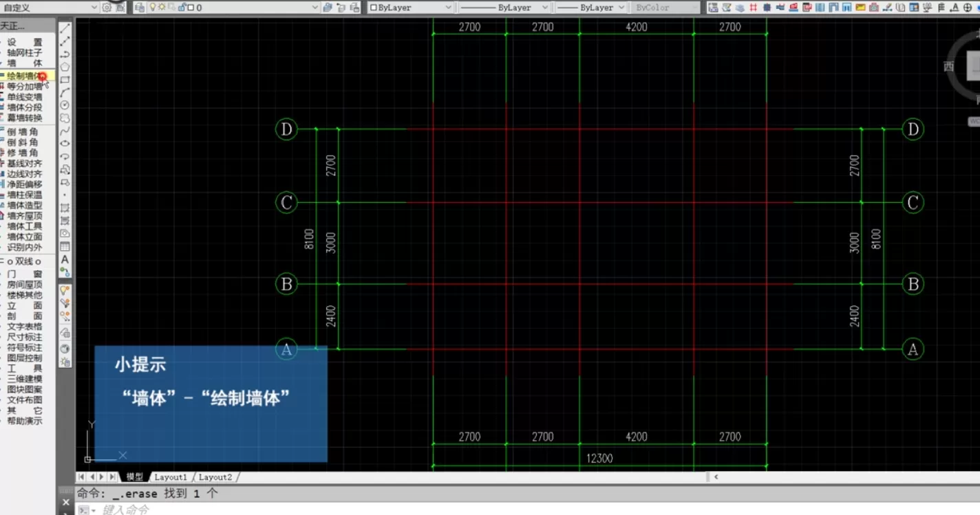Select the Circle draw tool
Screen dimensions: 980x515
point(65,105)
